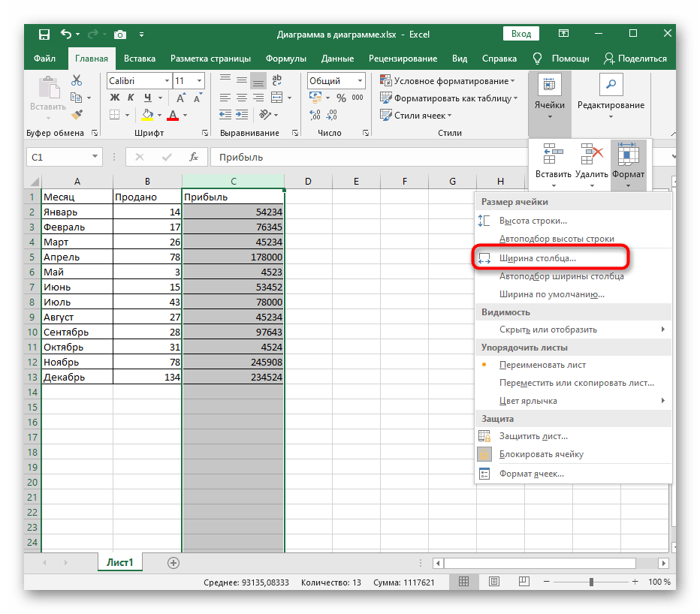Apply percent style format
Image resolution: width=700 pixels, height=614 pixels.
[x=342, y=98]
